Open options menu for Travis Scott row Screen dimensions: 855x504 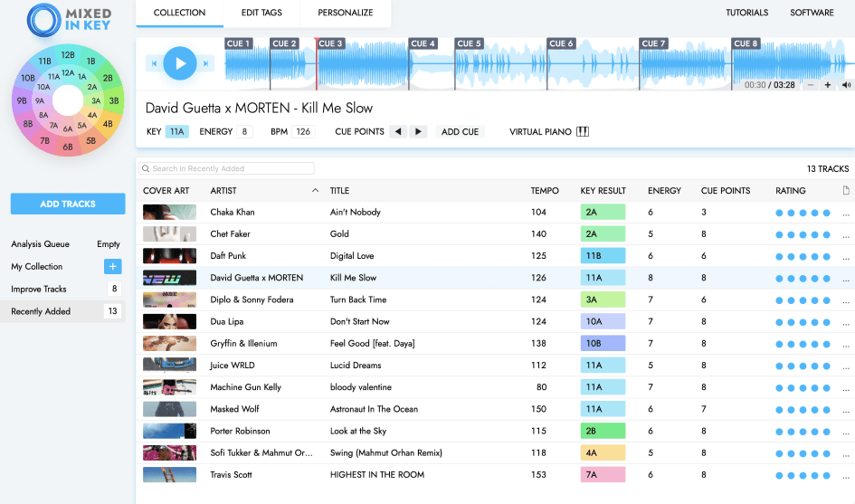tap(846, 476)
